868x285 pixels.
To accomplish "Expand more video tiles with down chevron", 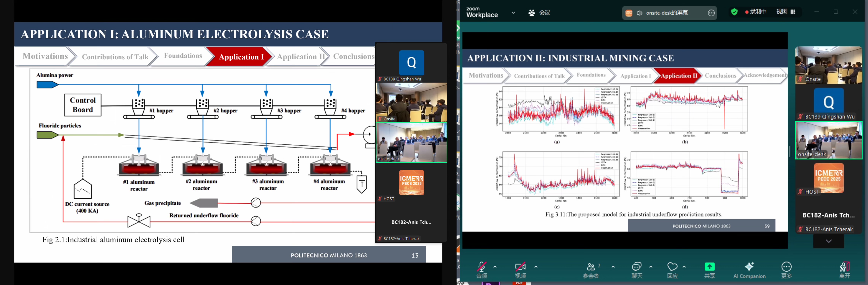I will 829,241.
